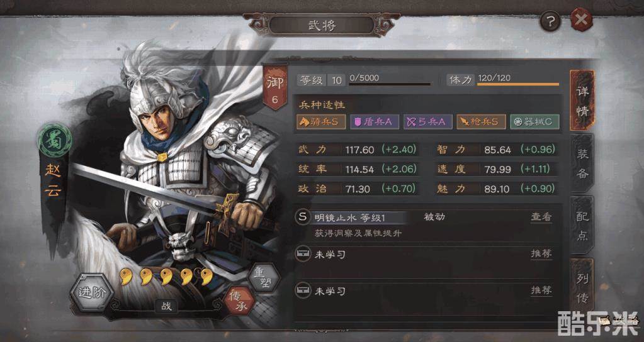Viewport: 644px width, 342px height.
Task: Click the first 未学习 skill slot icon
Action: (x=303, y=254)
